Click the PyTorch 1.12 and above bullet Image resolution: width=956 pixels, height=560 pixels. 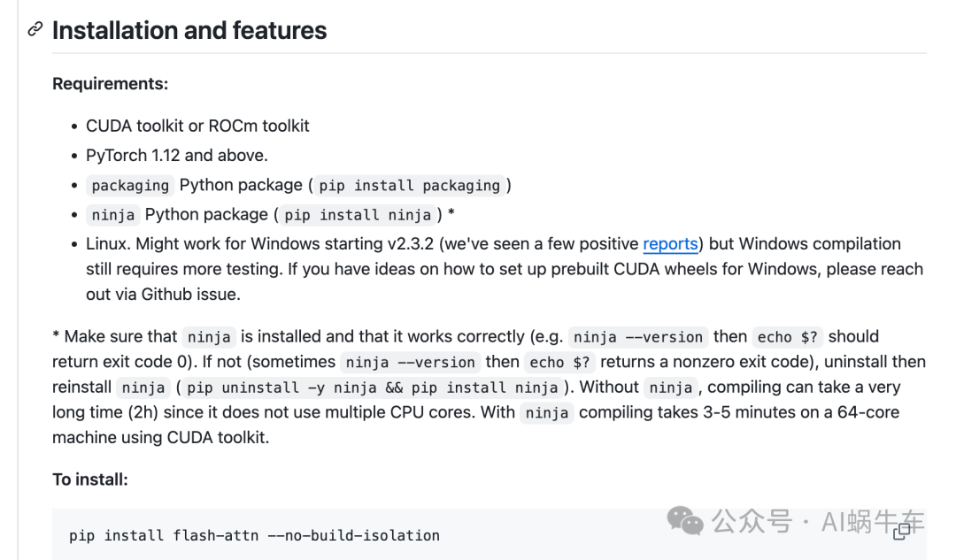pos(176,156)
